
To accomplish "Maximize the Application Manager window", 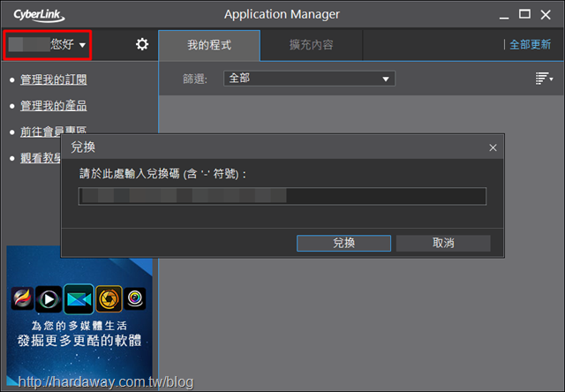I will (x=524, y=14).
